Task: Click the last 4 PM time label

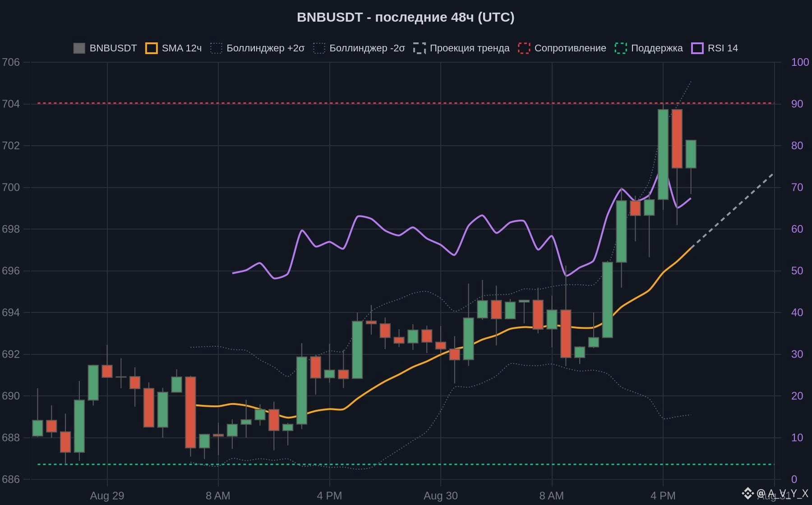Action: (663, 496)
